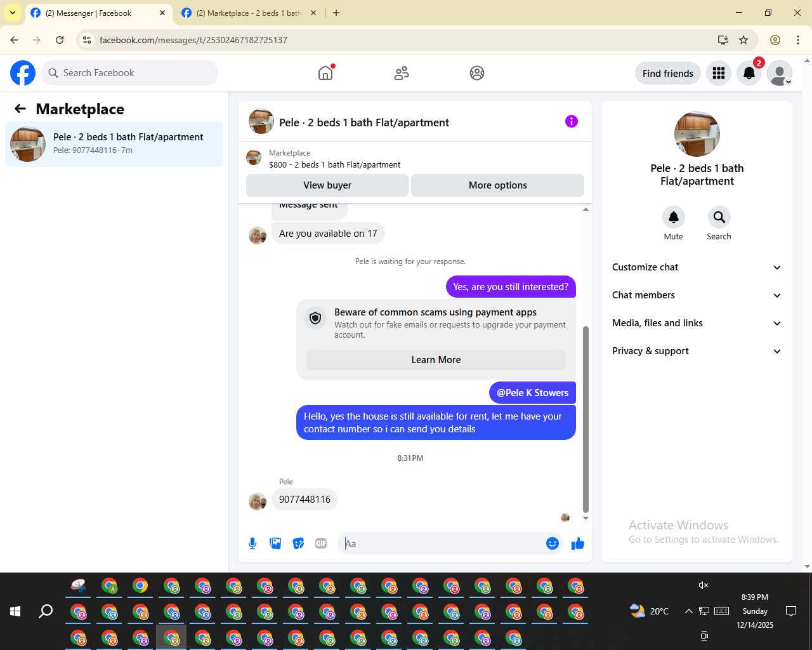Open Windows taskbar search
This screenshot has width=812, height=650.
coord(46,611)
